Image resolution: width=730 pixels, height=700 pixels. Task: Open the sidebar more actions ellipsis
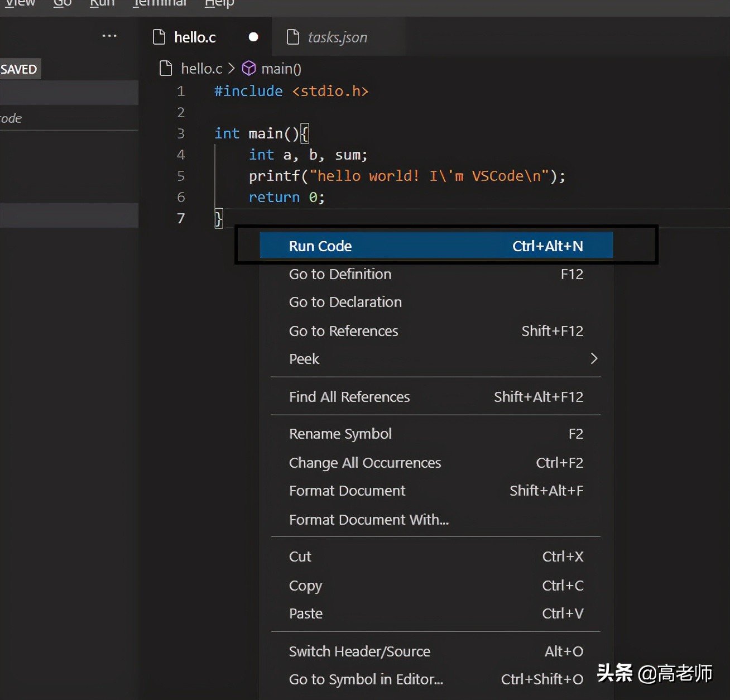[109, 36]
